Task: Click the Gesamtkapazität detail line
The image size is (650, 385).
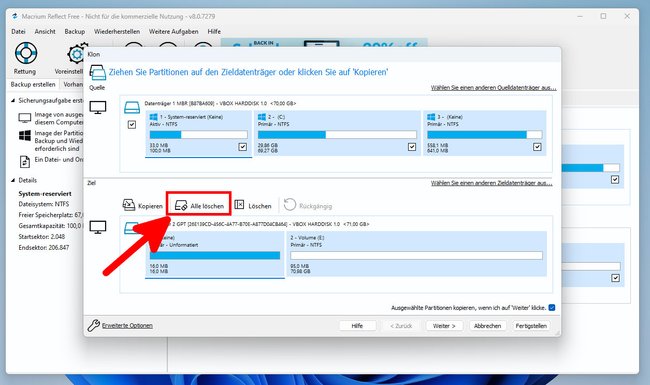Action: pos(51,226)
